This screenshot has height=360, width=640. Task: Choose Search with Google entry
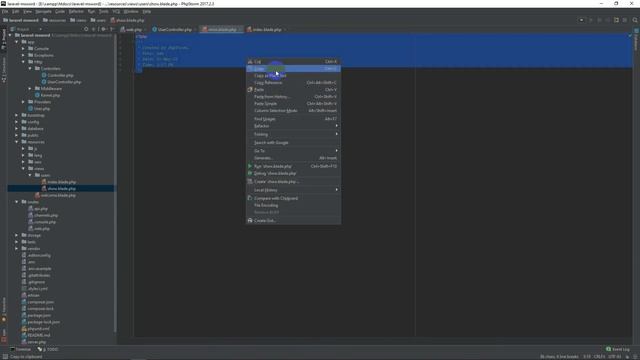click(x=293, y=142)
